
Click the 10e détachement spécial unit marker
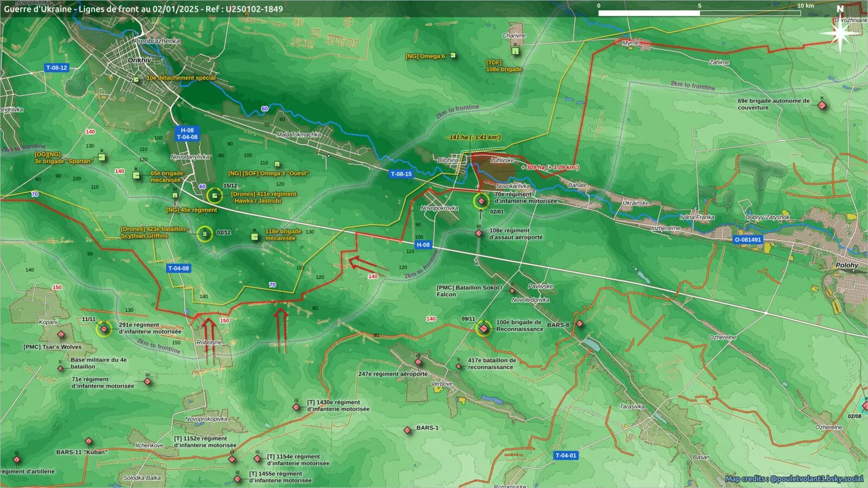coord(136,80)
